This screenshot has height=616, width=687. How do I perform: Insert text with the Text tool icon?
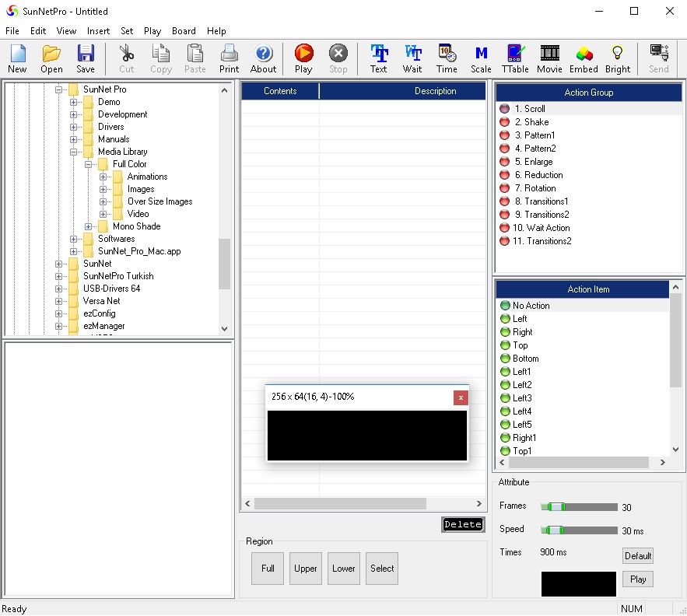coord(379,58)
